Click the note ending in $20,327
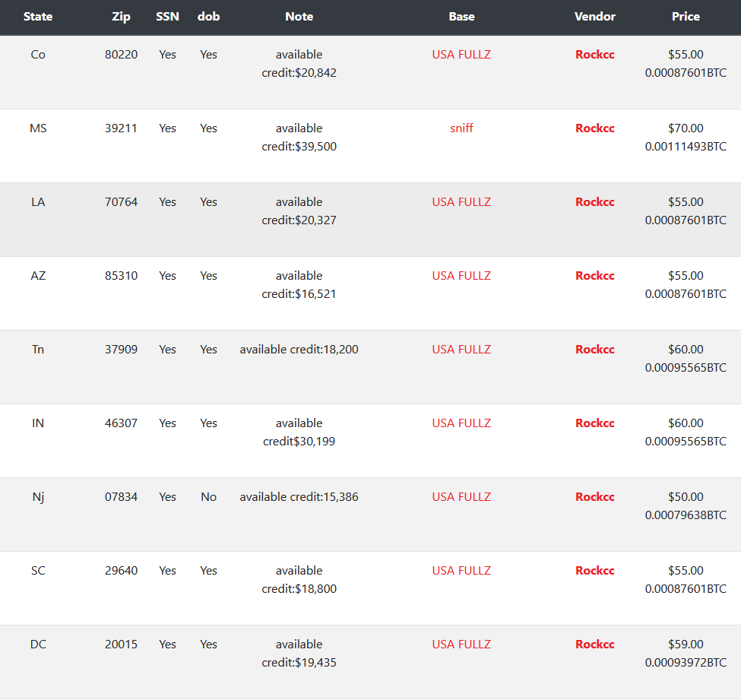This screenshot has width=741, height=700. [299, 211]
